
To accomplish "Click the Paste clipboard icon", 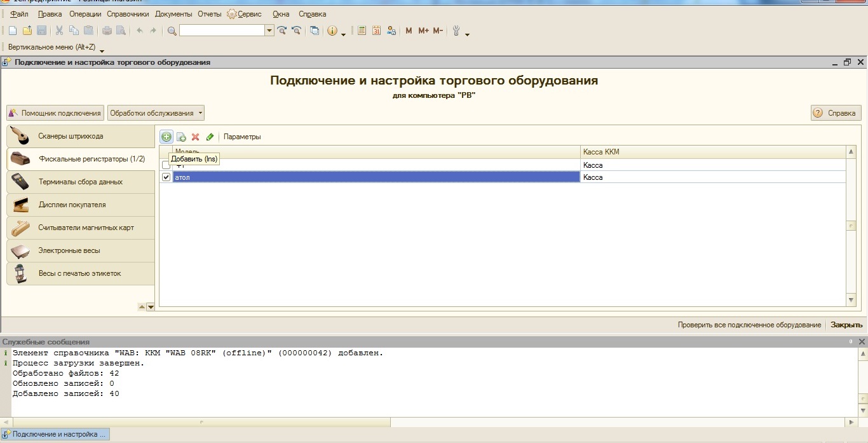I will click(88, 31).
